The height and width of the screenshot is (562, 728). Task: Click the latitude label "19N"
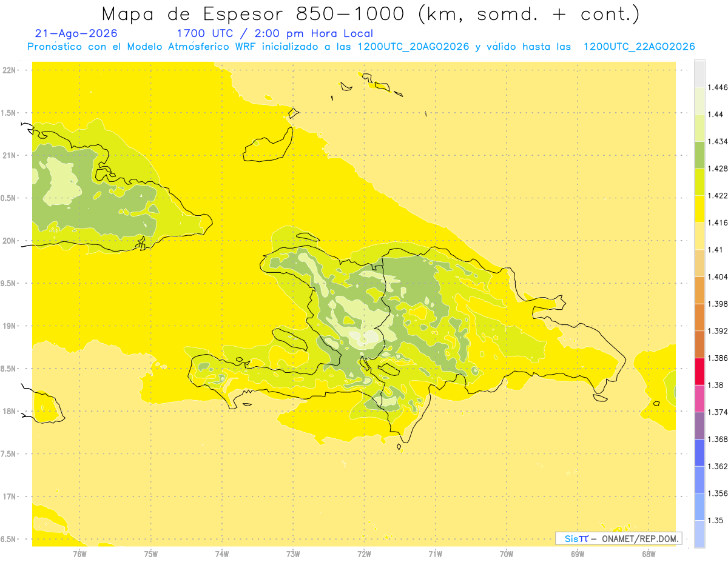click(10, 326)
